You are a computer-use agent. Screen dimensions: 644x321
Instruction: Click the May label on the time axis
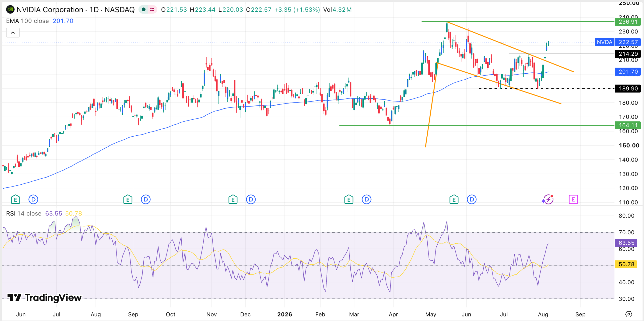pos(431,314)
